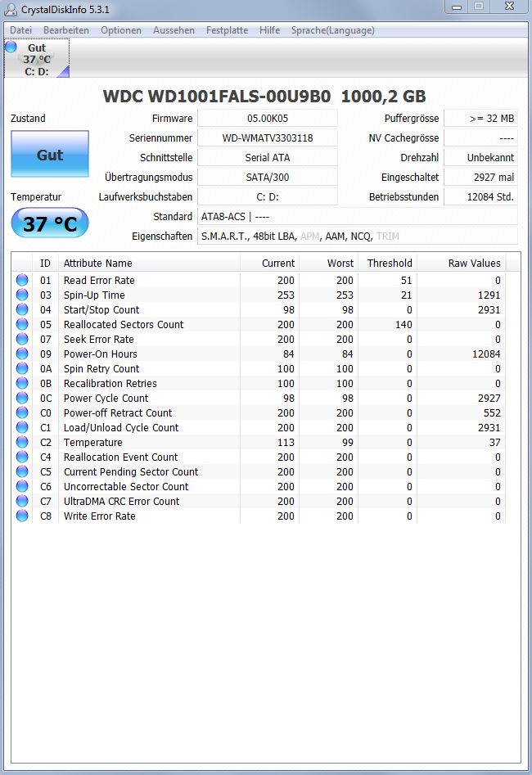Click the NV Cachegrösse value field

coord(480,138)
